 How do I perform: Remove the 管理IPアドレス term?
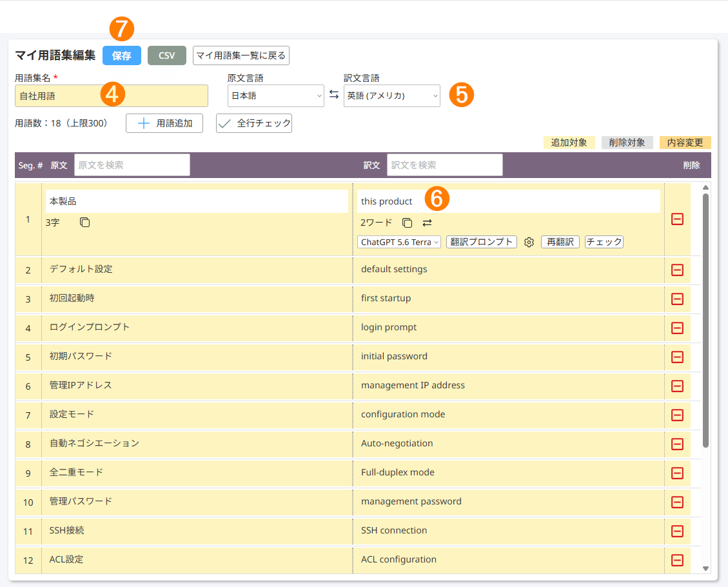(677, 386)
